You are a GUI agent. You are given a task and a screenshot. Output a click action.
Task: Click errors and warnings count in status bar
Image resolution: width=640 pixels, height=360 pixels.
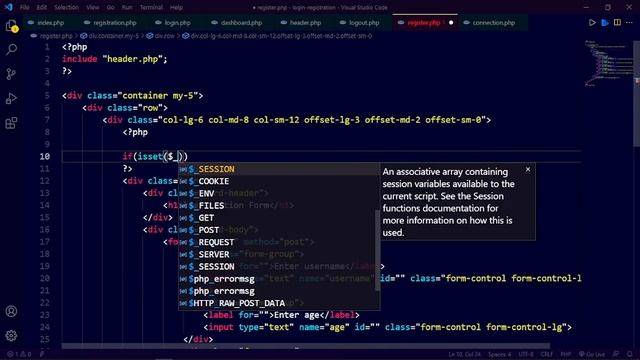(x=18, y=354)
